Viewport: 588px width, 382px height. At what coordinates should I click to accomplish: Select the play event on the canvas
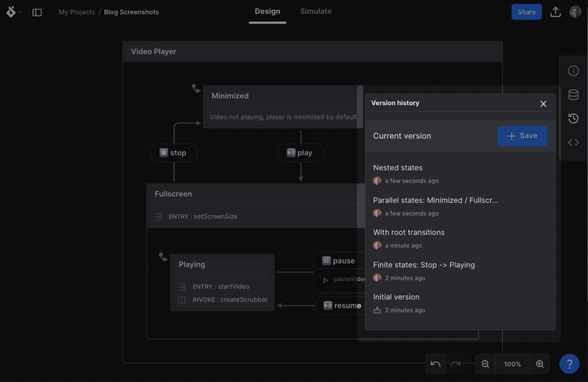click(x=301, y=152)
